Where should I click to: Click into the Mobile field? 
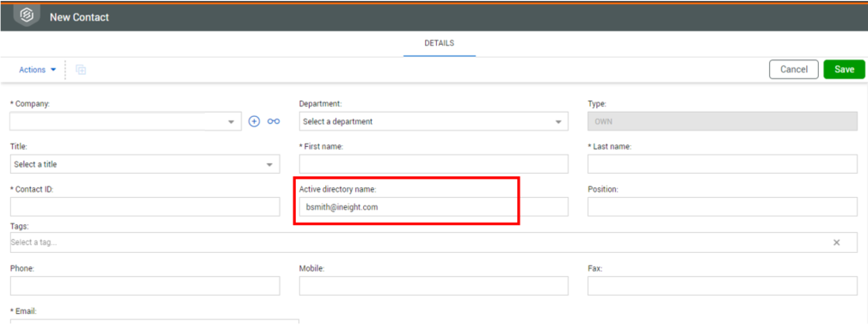coord(434,285)
